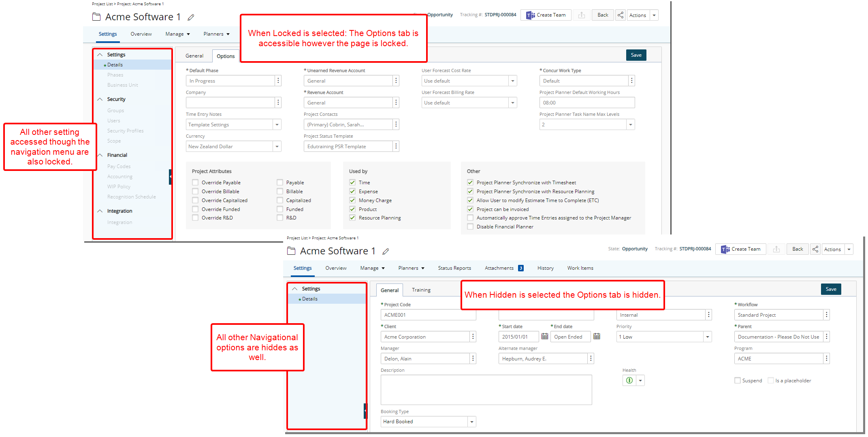Click the green Health status indicator icon
Image resolution: width=868 pixels, height=437 pixels.
click(629, 380)
